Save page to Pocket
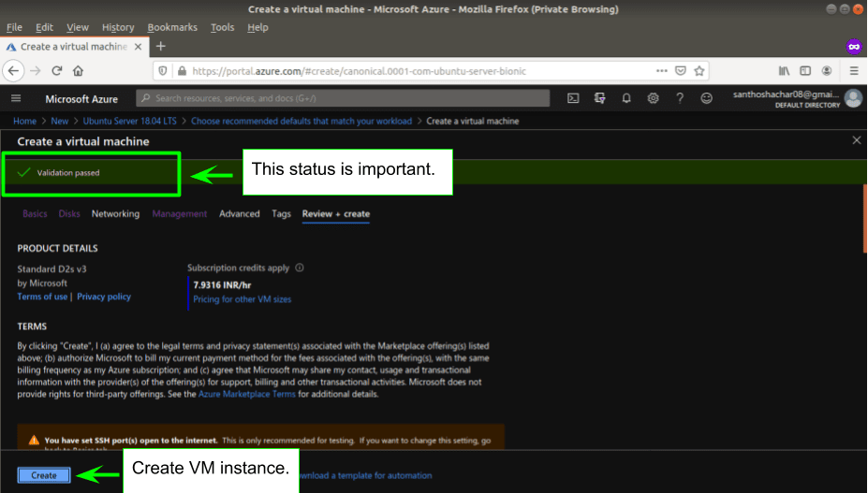 pos(681,71)
